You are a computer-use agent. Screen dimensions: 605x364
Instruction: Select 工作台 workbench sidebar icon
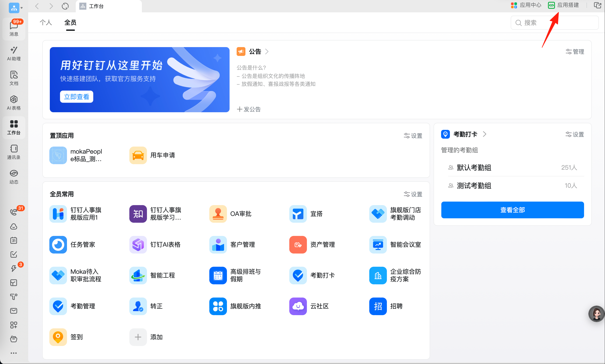point(14,127)
